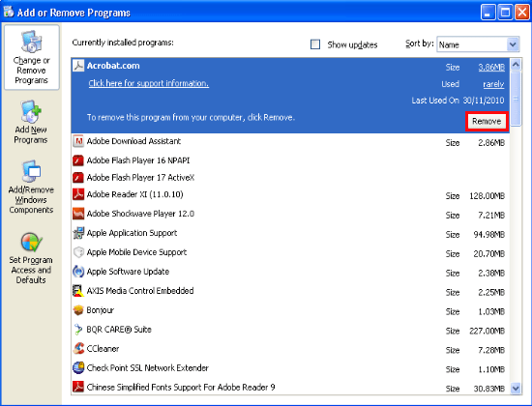Select Adobe Download Assistant entry
Image resolution: width=532 pixels, height=406 pixels.
click(x=133, y=141)
